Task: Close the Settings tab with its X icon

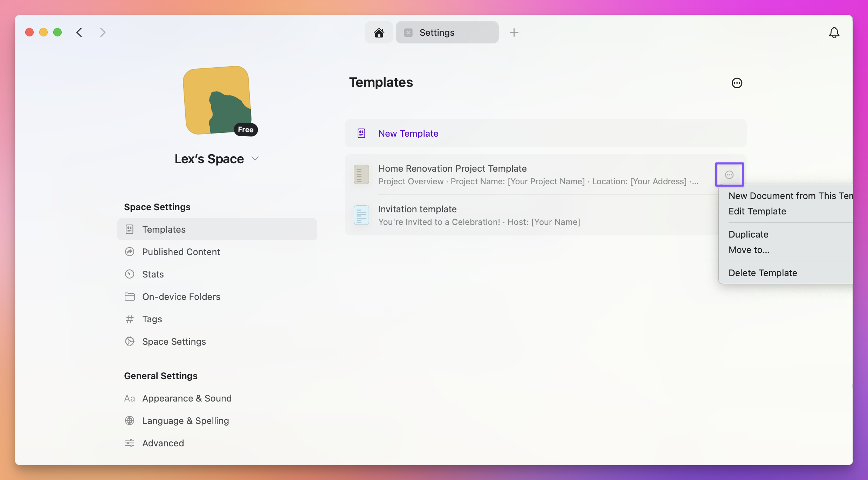Action: click(x=408, y=32)
